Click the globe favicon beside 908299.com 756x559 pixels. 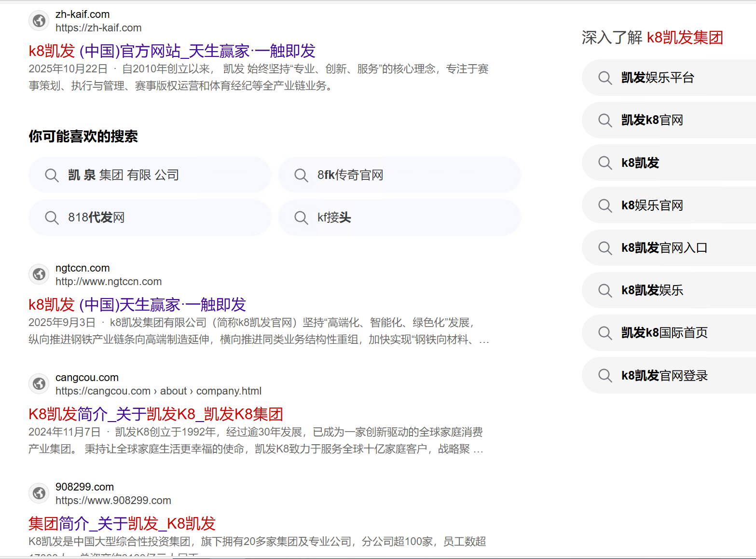[x=39, y=493]
